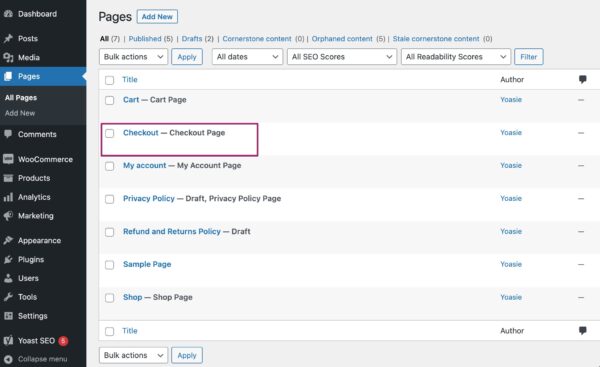The image size is (600, 367).
Task: Filter by Stale cornerstone content link
Action: (x=436, y=39)
